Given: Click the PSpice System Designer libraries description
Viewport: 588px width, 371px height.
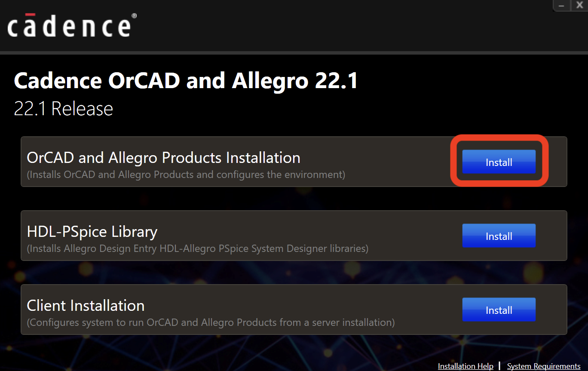Looking at the screenshot, I should pyautogui.click(x=198, y=248).
